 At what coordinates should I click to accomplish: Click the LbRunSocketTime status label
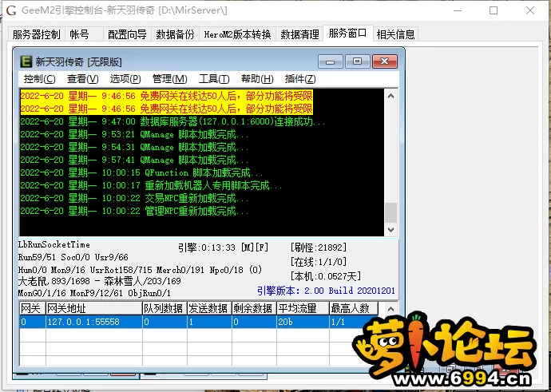tap(54, 244)
